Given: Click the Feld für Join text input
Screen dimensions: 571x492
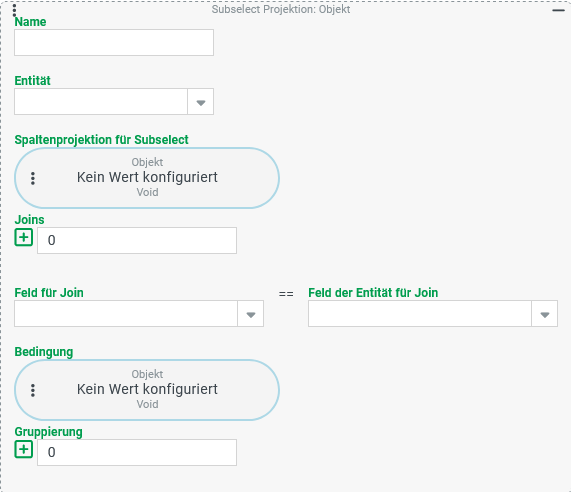Looking at the screenshot, I should 126,314.
